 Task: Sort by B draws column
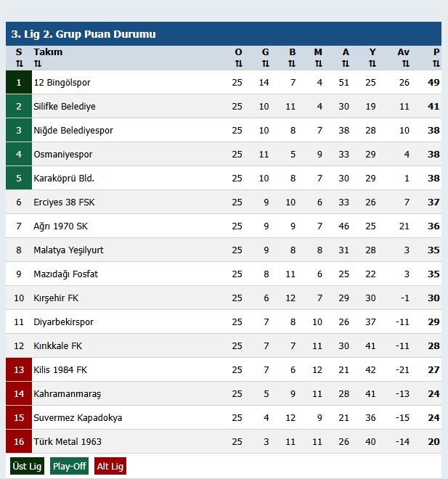pyautogui.click(x=292, y=58)
